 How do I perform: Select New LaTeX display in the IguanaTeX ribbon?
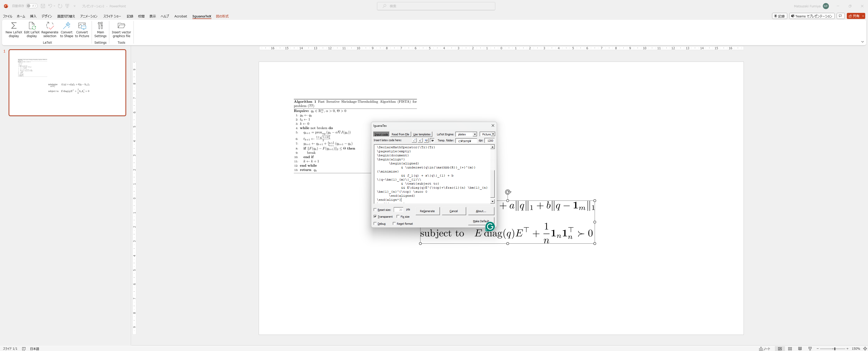(13, 29)
